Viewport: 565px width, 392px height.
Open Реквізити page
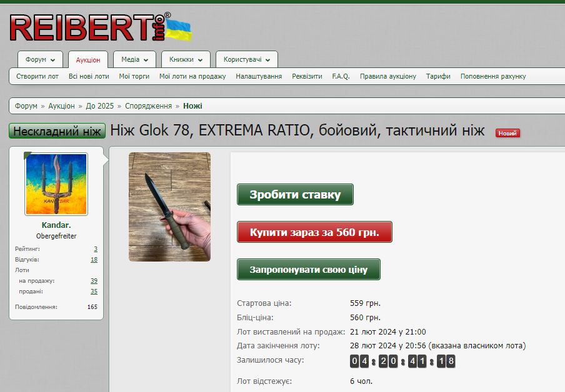(307, 76)
